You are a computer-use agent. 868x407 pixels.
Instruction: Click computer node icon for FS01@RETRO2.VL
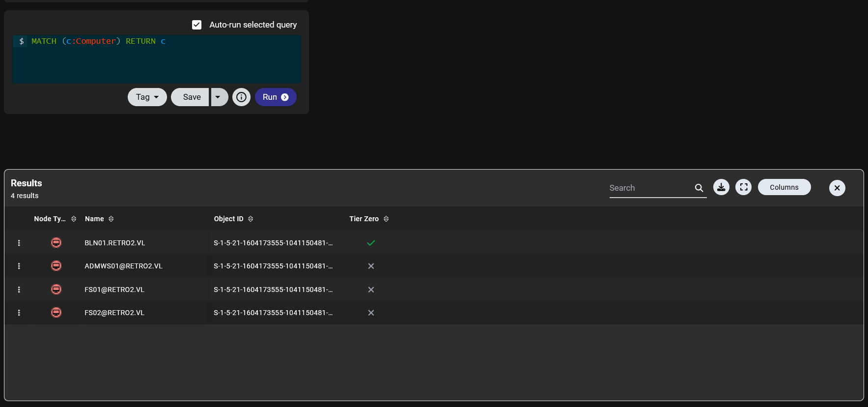[x=56, y=289]
